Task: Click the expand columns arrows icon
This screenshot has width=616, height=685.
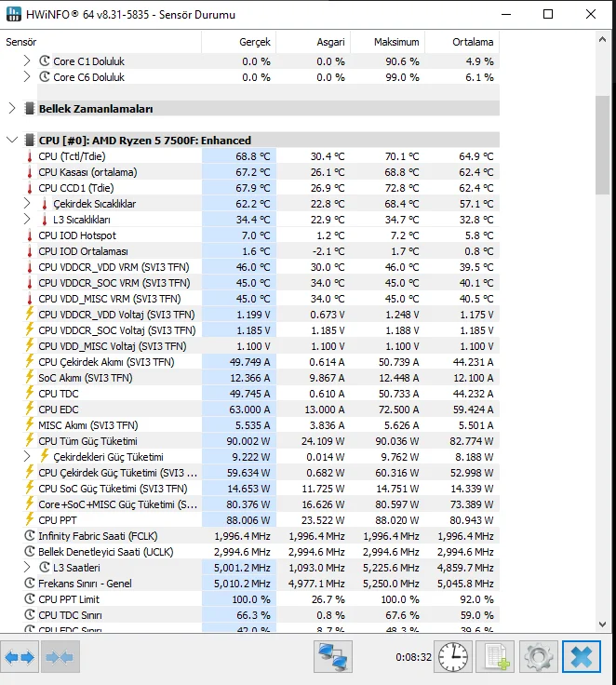Action: point(20,656)
